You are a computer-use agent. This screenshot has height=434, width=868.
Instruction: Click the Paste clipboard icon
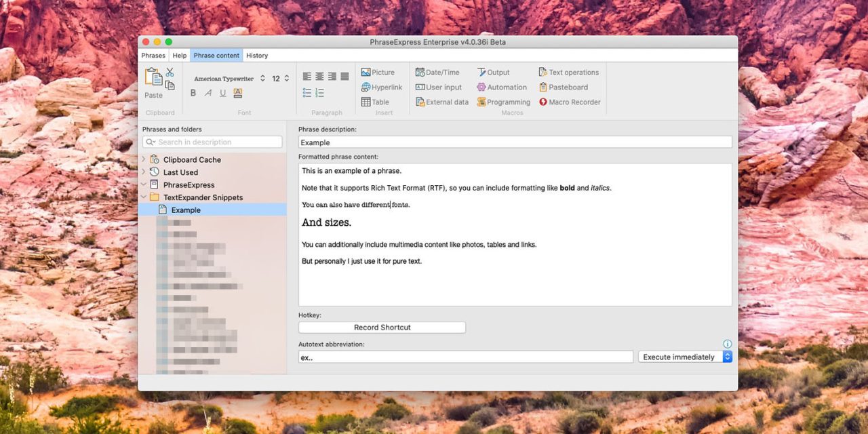[x=153, y=77]
